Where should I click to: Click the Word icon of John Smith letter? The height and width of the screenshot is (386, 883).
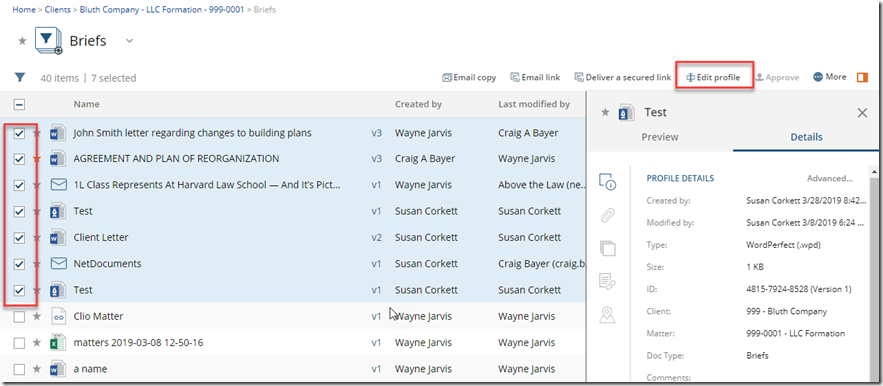pyautogui.click(x=58, y=134)
